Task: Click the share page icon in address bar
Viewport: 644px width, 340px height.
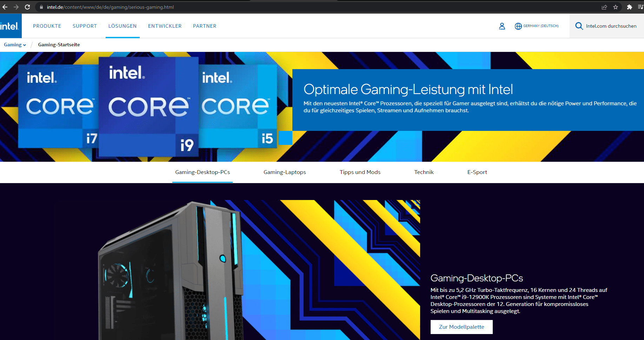Action: [604, 7]
